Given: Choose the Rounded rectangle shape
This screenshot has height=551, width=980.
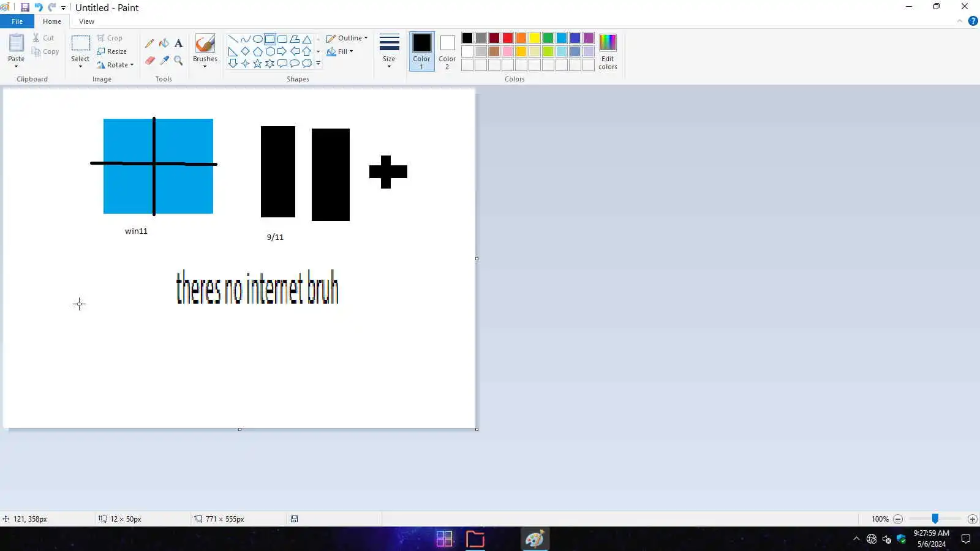Looking at the screenshot, I should coord(282,39).
